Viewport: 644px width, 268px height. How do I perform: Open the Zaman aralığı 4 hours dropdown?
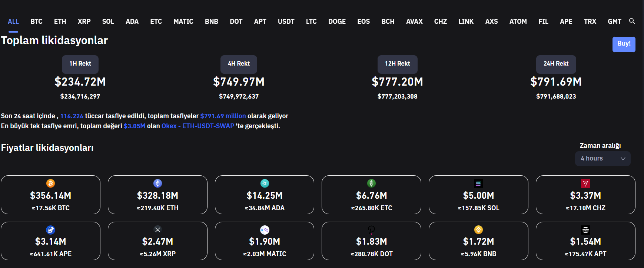pyautogui.click(x=602, y=159)
